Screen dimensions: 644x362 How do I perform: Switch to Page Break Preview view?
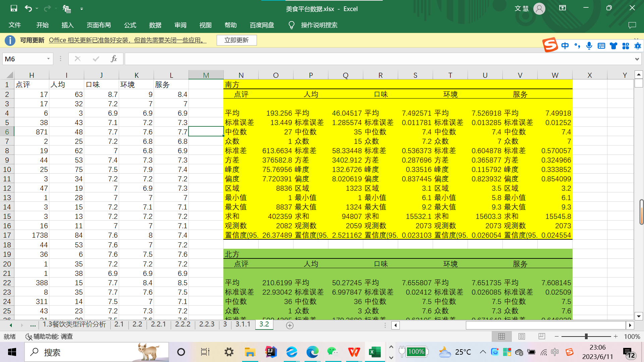pos(541,337)
